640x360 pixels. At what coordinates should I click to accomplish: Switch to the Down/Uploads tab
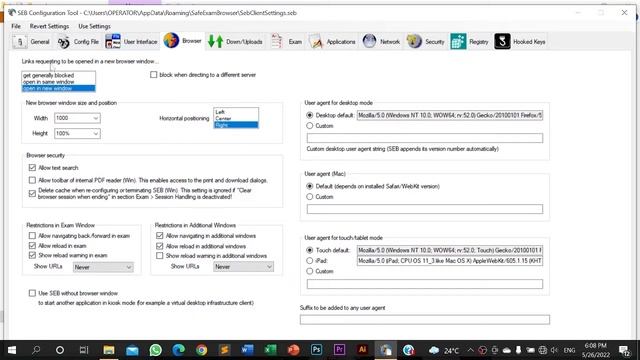point(235,42)
